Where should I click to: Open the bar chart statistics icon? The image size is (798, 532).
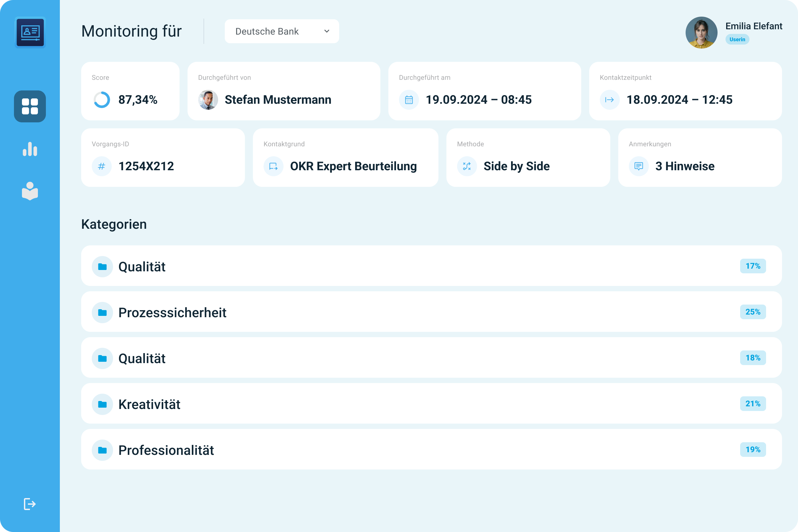pyautogui.click(x=30, y=149)
